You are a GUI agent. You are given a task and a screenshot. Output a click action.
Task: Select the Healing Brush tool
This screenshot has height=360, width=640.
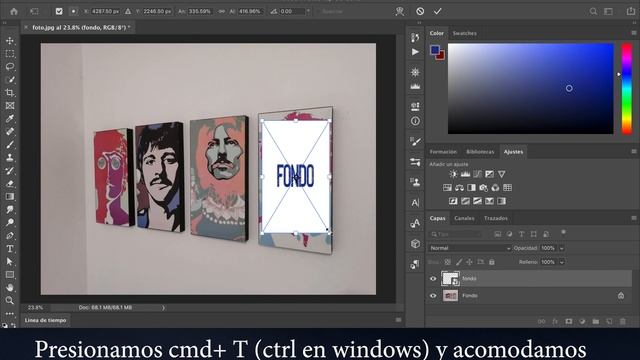pyautogui.click(x=10, y=131)
